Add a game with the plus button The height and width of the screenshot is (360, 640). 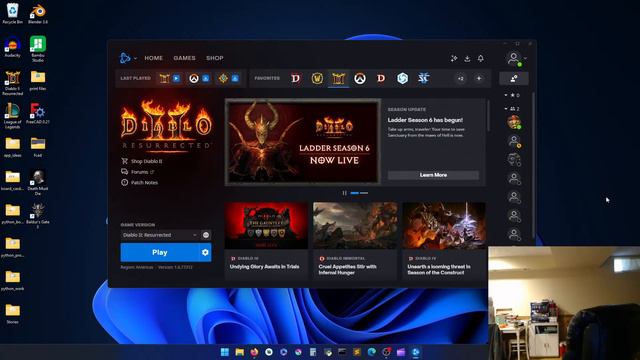pyautogui.click(x=479, y=78)
